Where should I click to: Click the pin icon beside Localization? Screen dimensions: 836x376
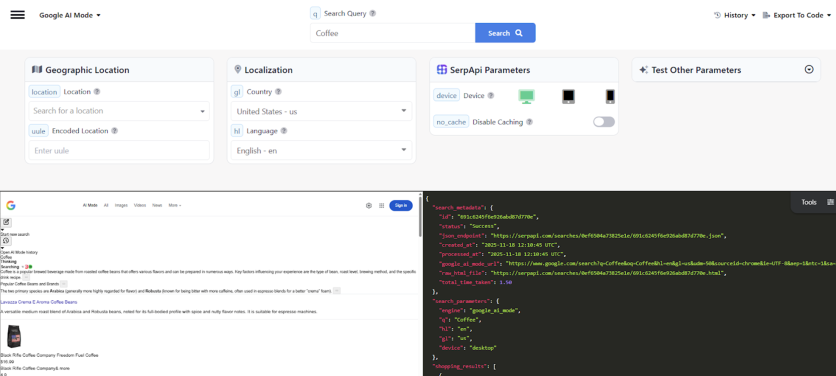tap(238, 70)
